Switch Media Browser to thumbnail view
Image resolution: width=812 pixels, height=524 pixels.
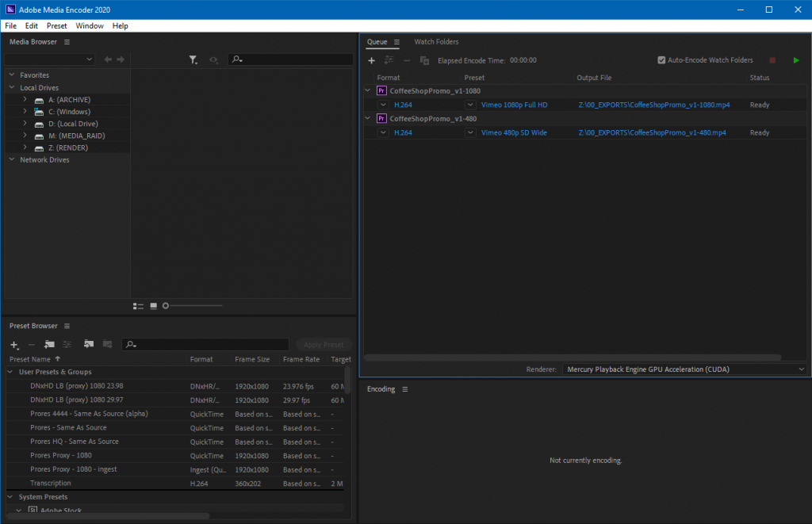pos(153,306)
